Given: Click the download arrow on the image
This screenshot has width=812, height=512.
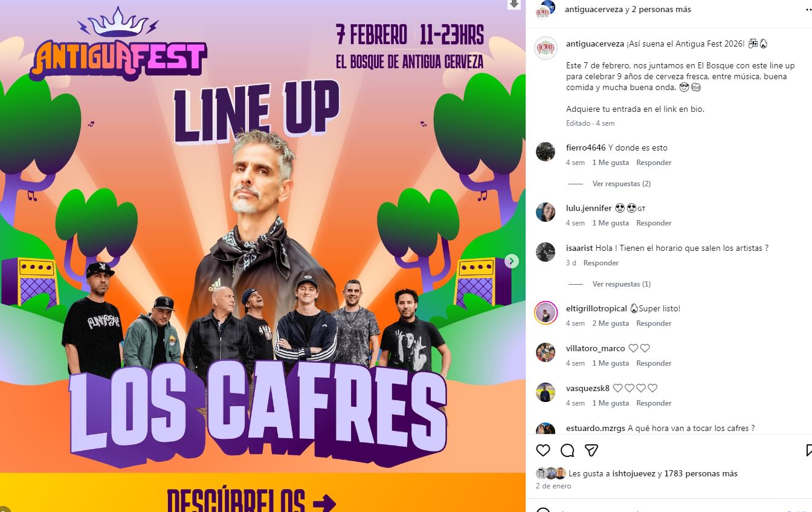Looking at the screenshot, I should coord(514,4).
